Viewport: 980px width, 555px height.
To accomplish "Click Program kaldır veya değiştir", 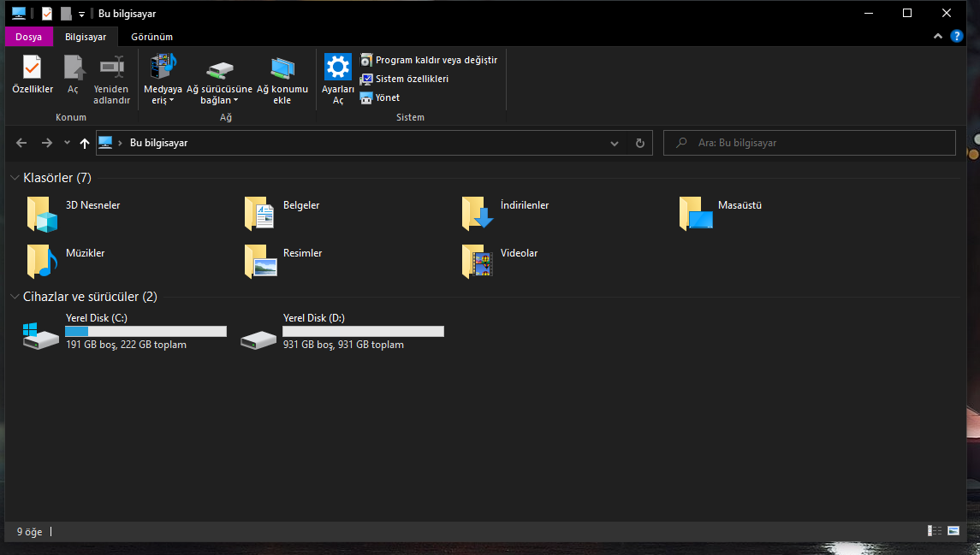I will tap(429, 60).
